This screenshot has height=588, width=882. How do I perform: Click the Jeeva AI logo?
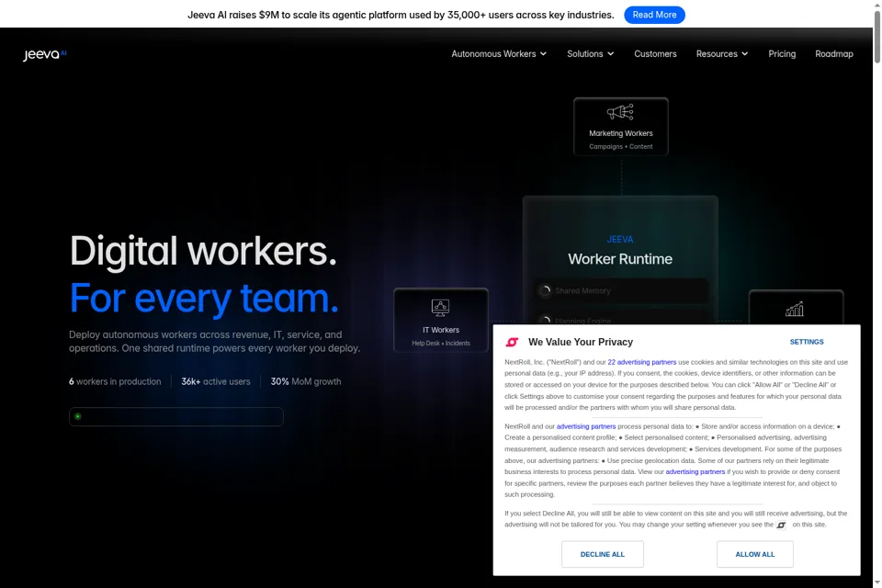44,54
